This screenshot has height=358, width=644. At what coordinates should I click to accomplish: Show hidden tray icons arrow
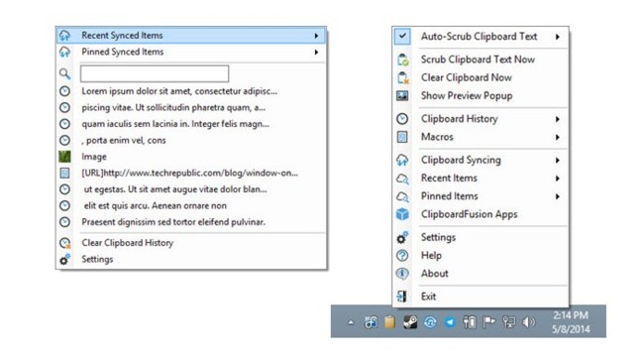click(x=351, y=322)
